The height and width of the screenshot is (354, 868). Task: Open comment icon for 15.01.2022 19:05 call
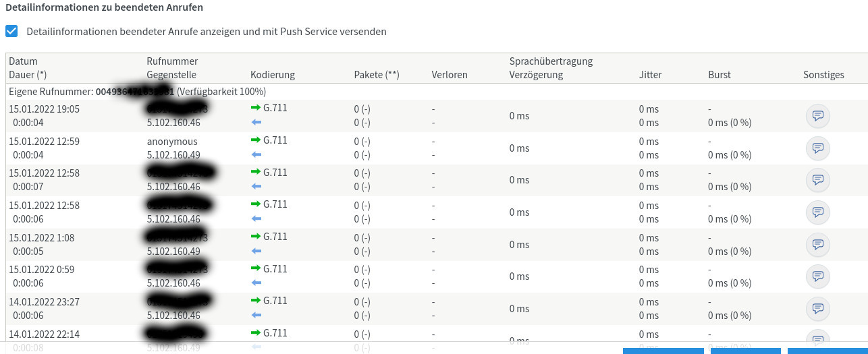pos(818,116)
